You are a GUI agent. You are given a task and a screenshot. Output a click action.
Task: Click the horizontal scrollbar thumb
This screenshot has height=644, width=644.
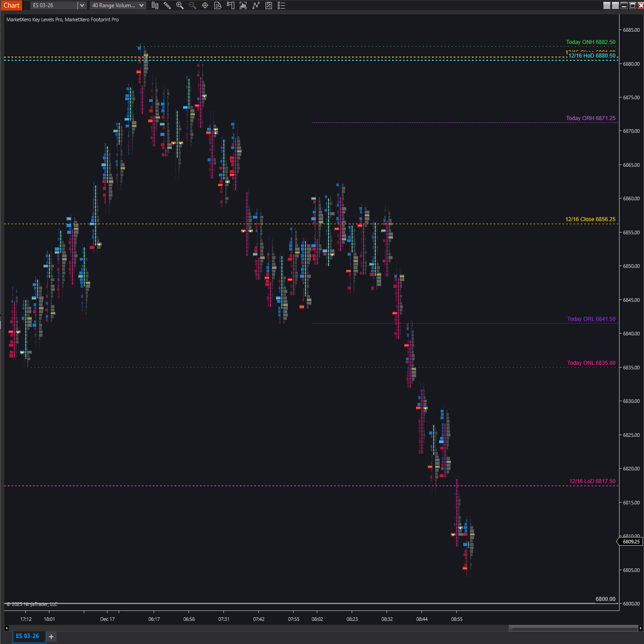point(573,628)
